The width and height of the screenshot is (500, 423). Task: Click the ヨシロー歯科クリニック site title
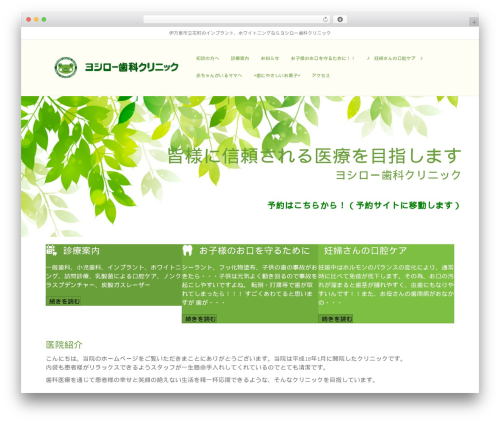pyautogui.click(x=131, y=67)
